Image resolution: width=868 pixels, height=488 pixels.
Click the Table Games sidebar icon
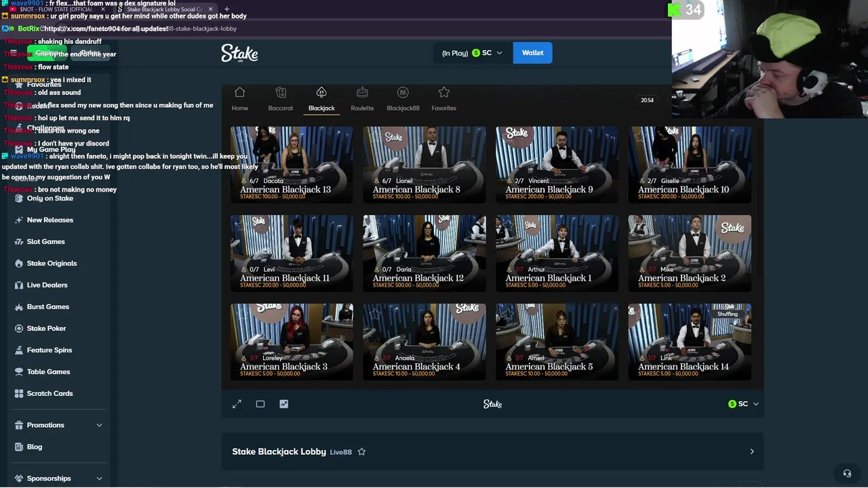(x=19, y=372)
